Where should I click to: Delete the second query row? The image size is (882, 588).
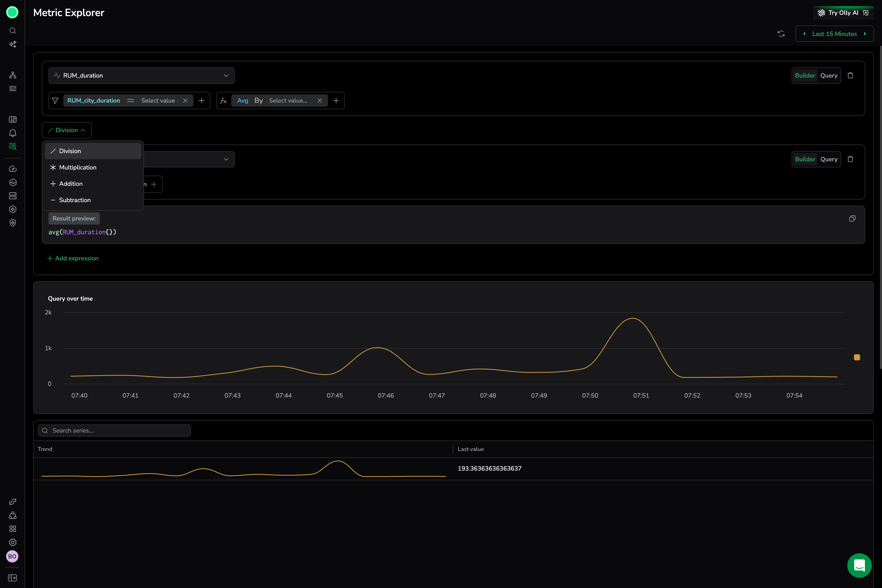[x=850, y=159]
